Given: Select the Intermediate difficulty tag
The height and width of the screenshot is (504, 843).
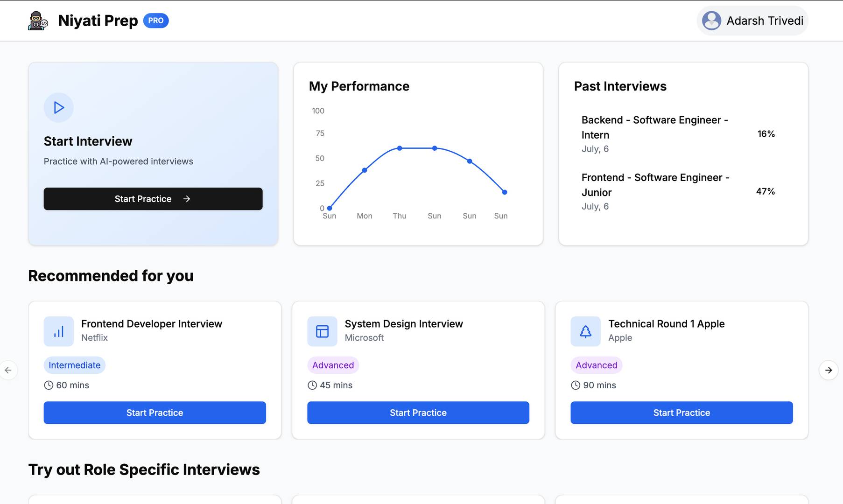Looking at the screenshot, I should point(75,365).
